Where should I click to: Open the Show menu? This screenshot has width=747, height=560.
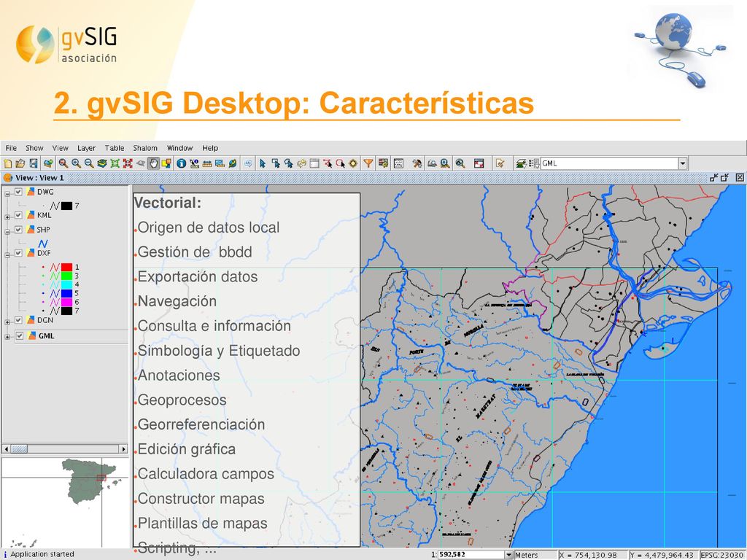tap(34, 148)
